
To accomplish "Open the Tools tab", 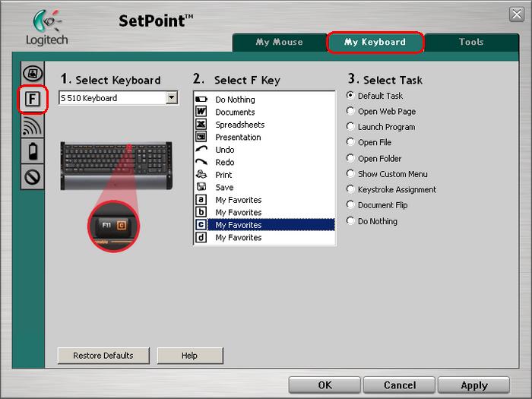I will coord(471,42).
